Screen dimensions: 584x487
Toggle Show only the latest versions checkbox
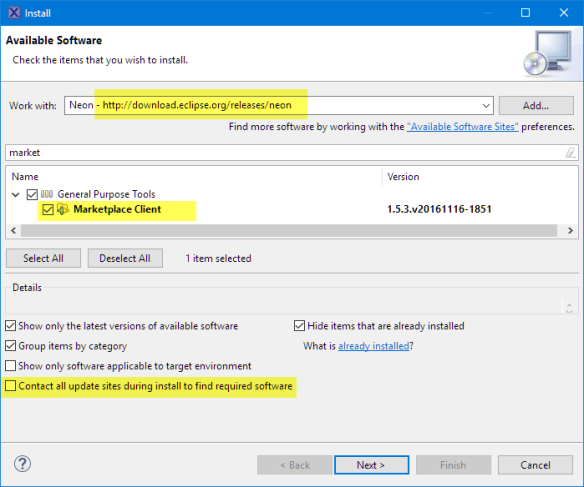pos(10,326)
